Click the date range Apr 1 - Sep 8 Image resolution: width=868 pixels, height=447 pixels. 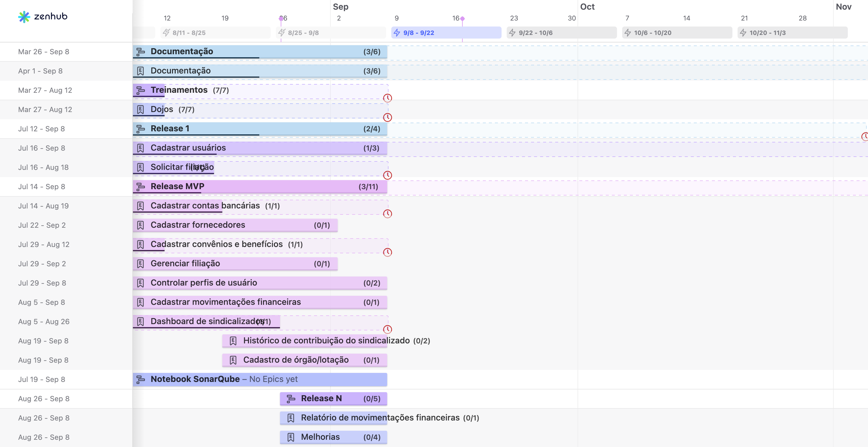tap(40, 71)
